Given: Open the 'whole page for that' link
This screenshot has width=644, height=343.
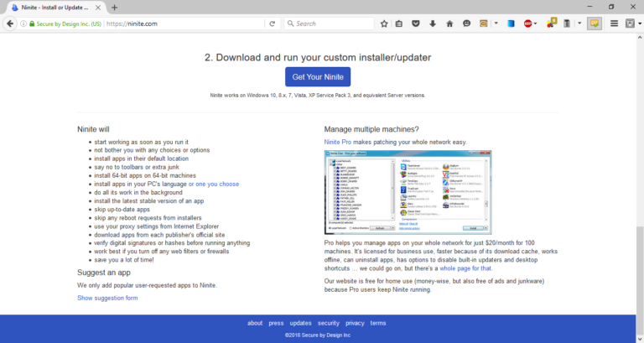Looking at the screenshot, I should [x=465, y=268].
